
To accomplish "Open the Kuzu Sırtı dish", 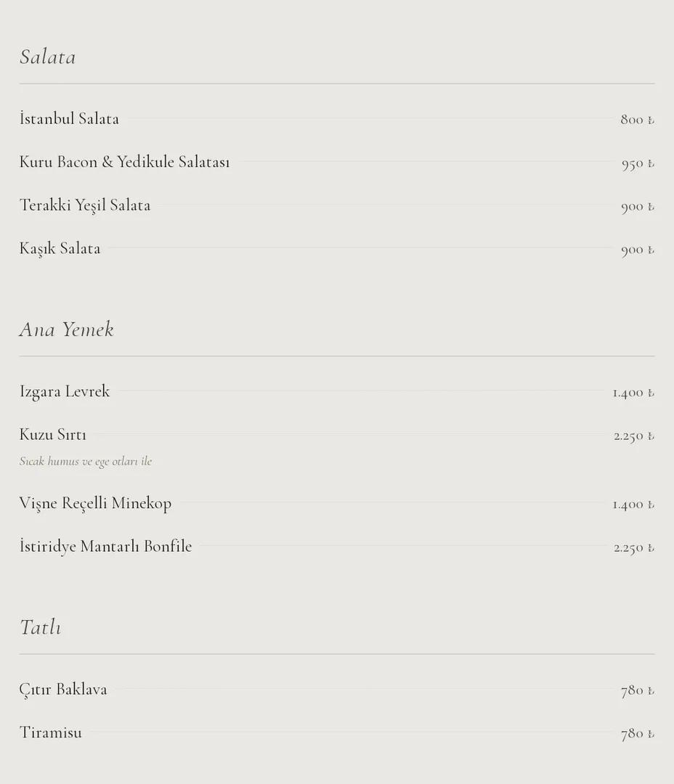I will (x=52, y=435).
